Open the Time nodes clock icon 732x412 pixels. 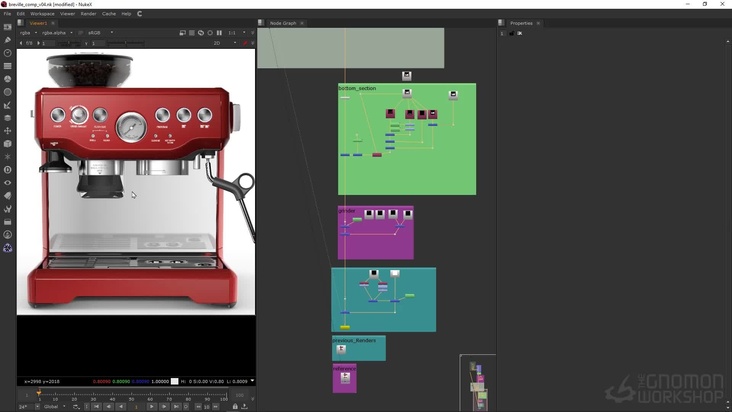pyautogui.click(x=8, y=54)
